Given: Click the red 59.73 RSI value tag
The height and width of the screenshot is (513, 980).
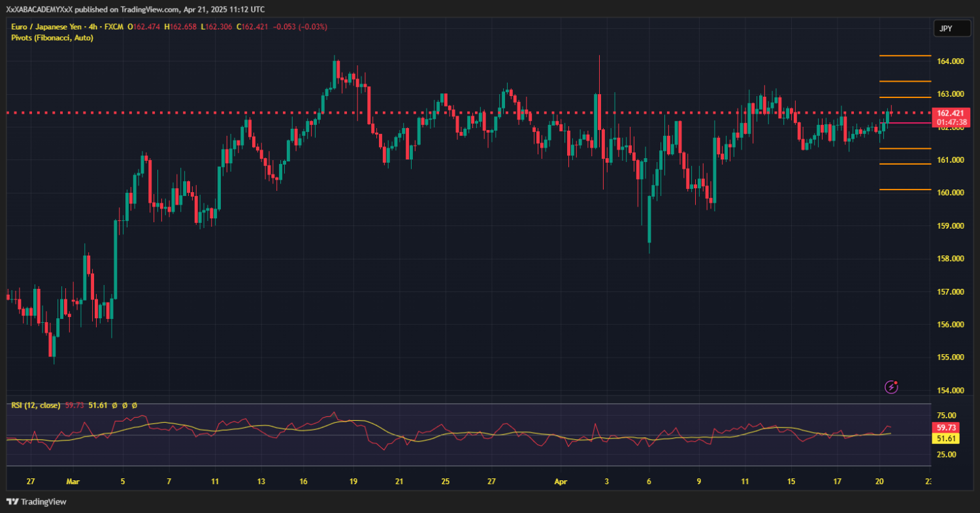Looking at the screenshot, I should [947, 428].
